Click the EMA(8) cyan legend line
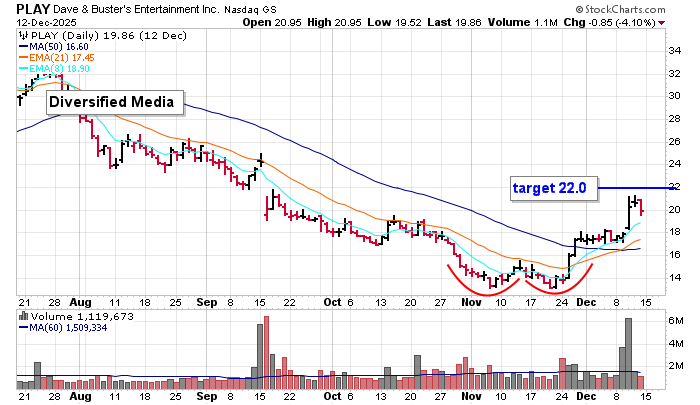The height and width of the screenshot is (405, 700). 22,70
